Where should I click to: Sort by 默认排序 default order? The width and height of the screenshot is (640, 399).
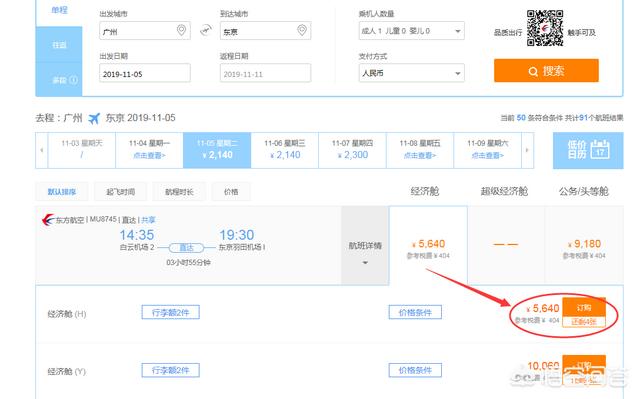(62, 192)
